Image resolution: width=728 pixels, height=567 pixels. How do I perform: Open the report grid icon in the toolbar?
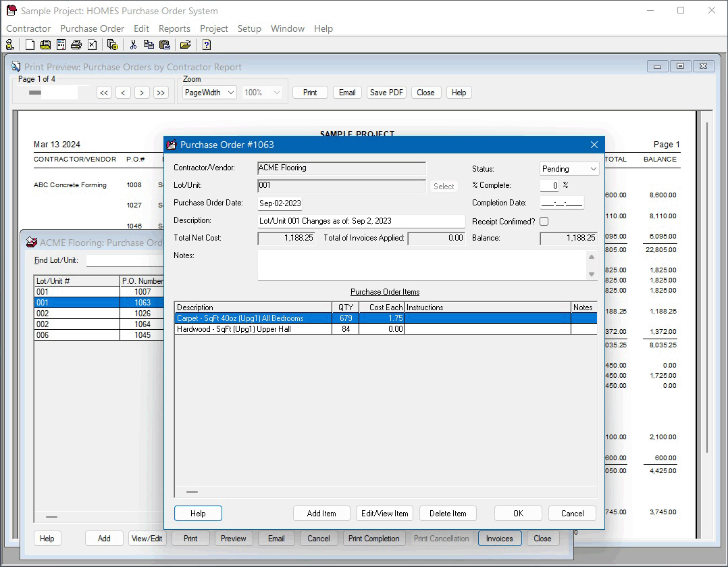tap(61, 45)
